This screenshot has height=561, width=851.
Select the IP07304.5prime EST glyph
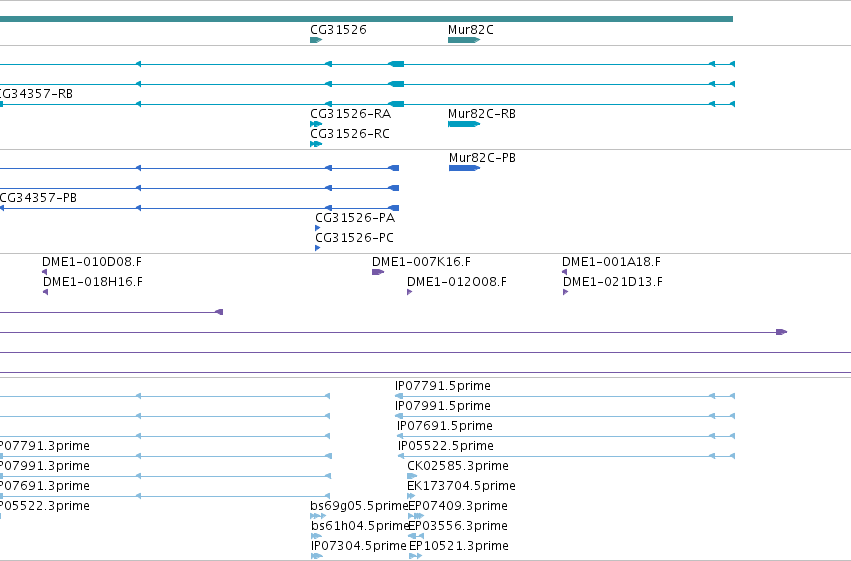[x=317, y=556]
